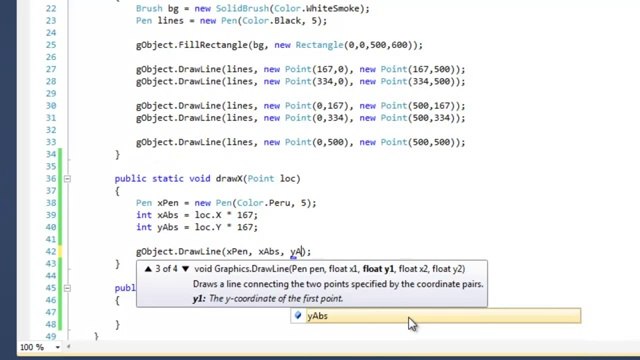The image size is (640, 360).
Task: Click line number 38 in the margin
Action: pos(51,203)
